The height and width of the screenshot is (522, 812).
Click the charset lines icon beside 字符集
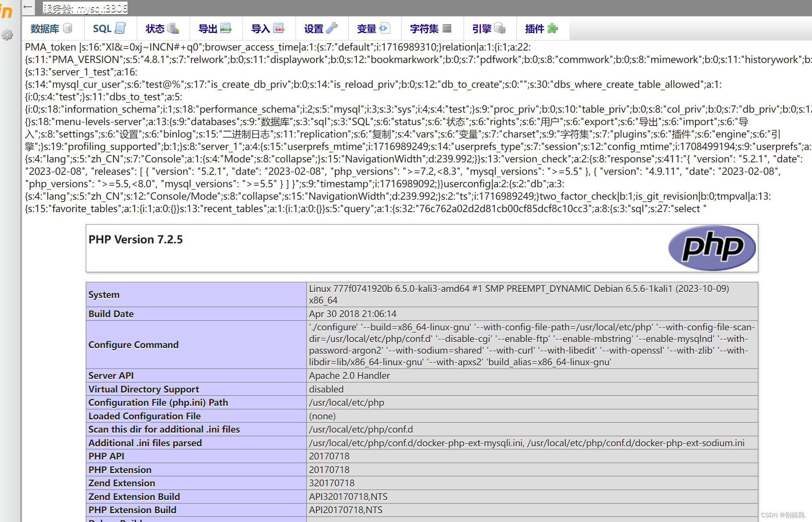pyautogui.click(x=447, y=28)
